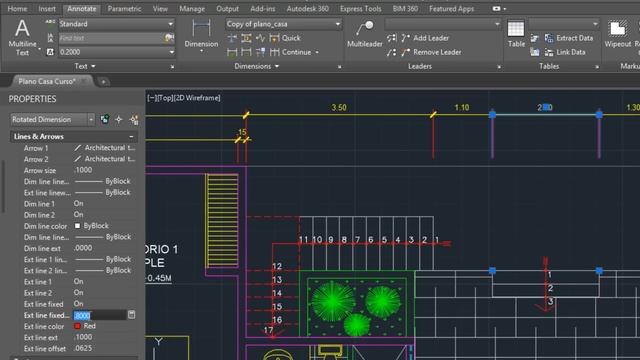Click the find text search icon
This screenshot has height=360, width=640.
tap(169, 38)
